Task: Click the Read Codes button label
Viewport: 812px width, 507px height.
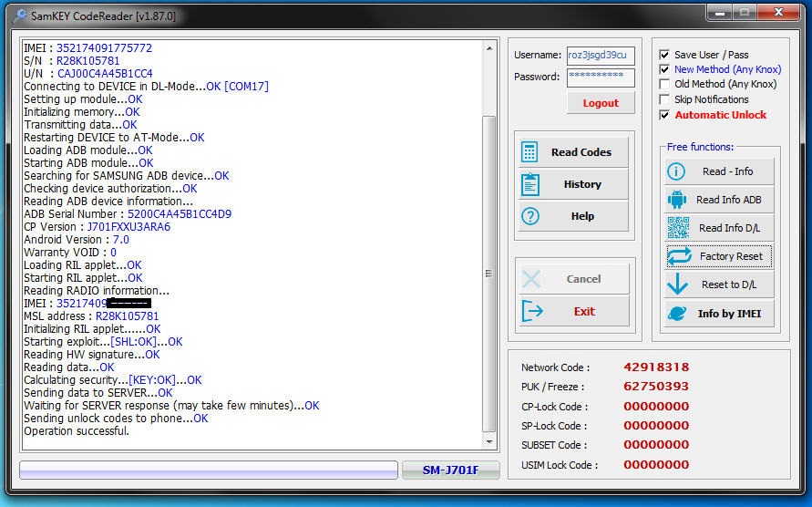Action: [x=581, y=152]
